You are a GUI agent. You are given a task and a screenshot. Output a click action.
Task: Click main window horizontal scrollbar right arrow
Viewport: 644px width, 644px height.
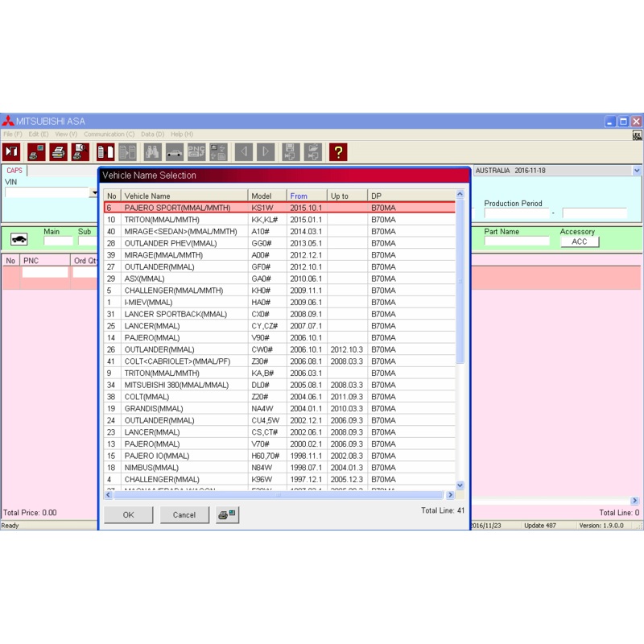635,501
